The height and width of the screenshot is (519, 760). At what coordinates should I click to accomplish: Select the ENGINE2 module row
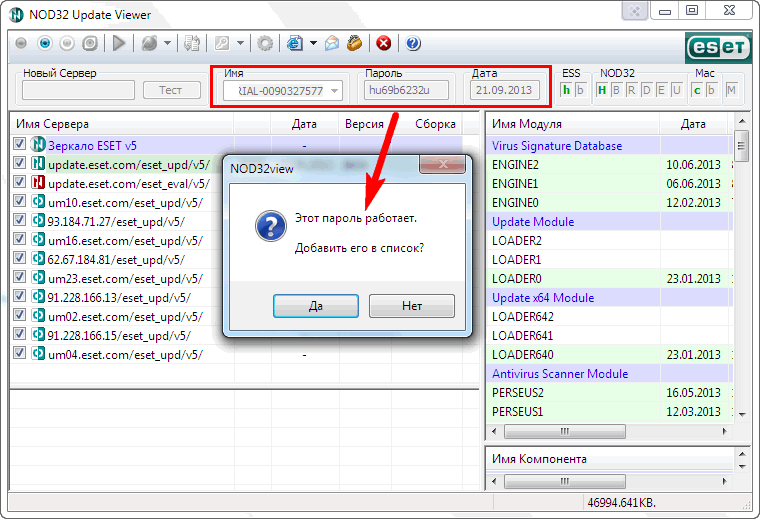pos(610,165)
